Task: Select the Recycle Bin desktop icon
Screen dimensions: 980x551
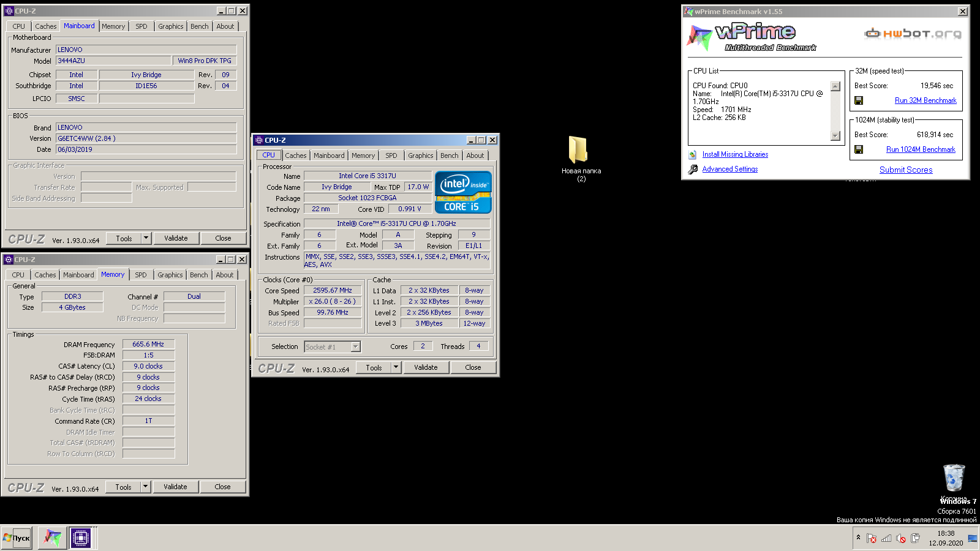Action: click(x=954, y=481)
